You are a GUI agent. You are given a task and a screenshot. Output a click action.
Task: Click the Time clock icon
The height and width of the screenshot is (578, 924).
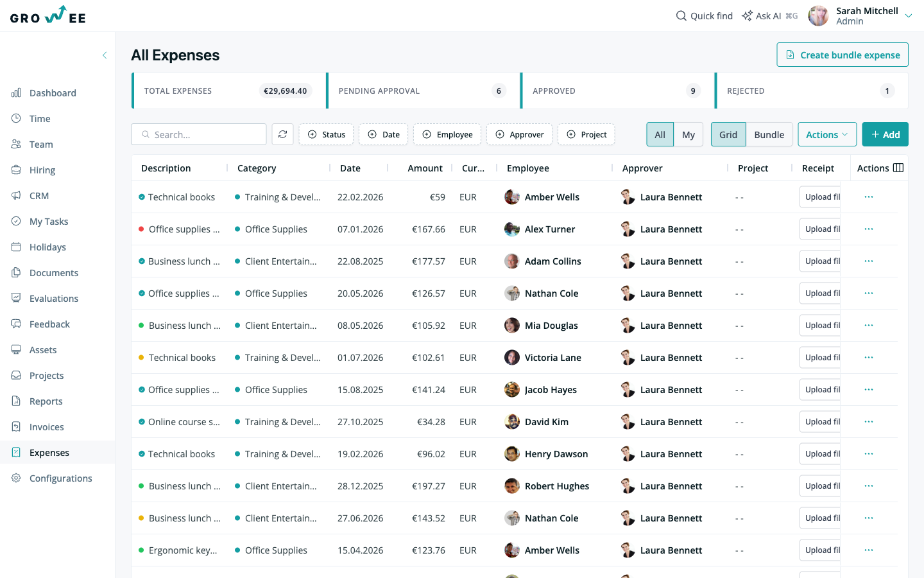16,119
